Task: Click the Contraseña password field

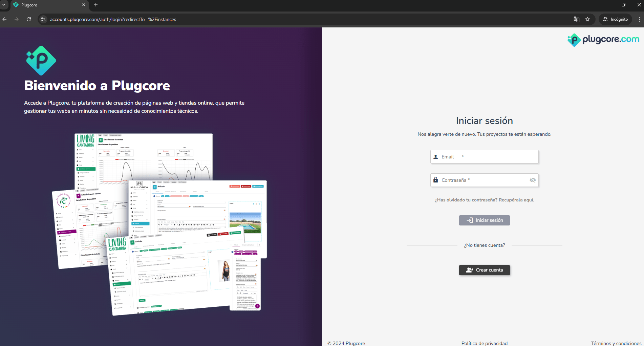Action: [x=484, y=180]
